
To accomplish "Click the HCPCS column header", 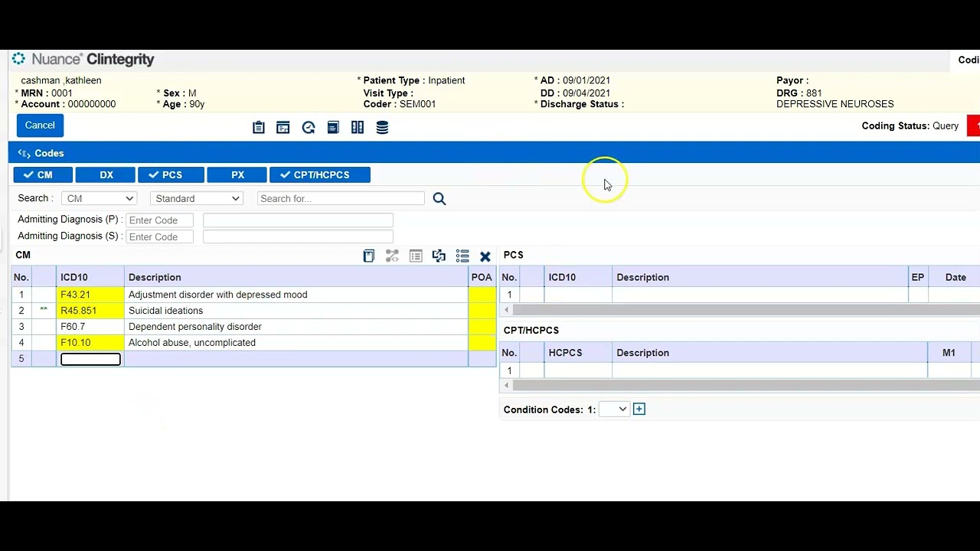I will point(578,353).
